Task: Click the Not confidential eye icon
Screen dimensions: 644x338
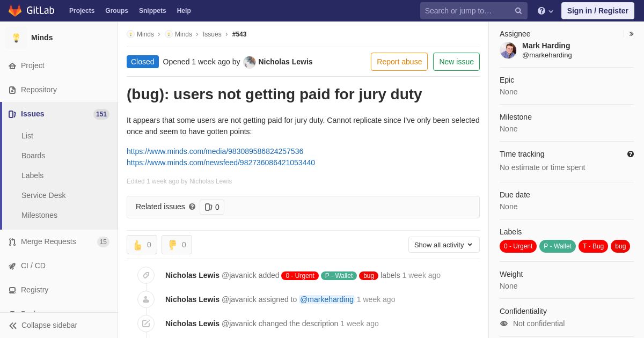Action: click(x=503, y=324)
